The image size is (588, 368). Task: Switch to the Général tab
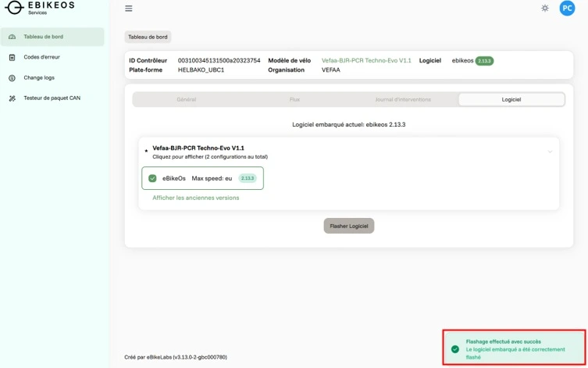(187, 99)
